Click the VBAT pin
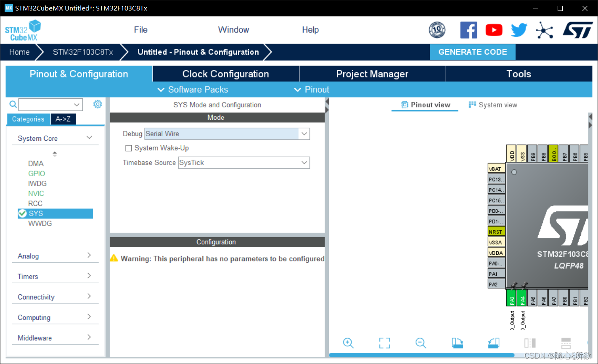Image resolution: width=598 pixels, height=364 pixels. [496, 169]
